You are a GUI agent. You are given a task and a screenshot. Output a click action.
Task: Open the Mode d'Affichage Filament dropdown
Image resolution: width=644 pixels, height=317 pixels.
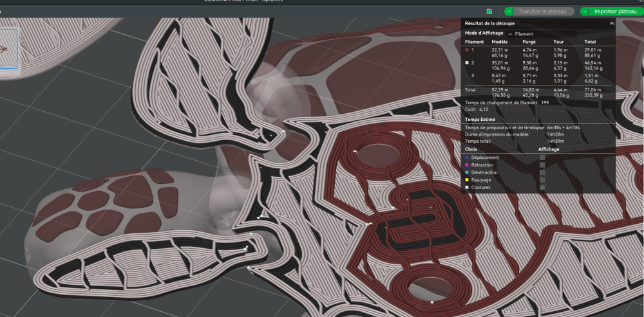[542, 33]
